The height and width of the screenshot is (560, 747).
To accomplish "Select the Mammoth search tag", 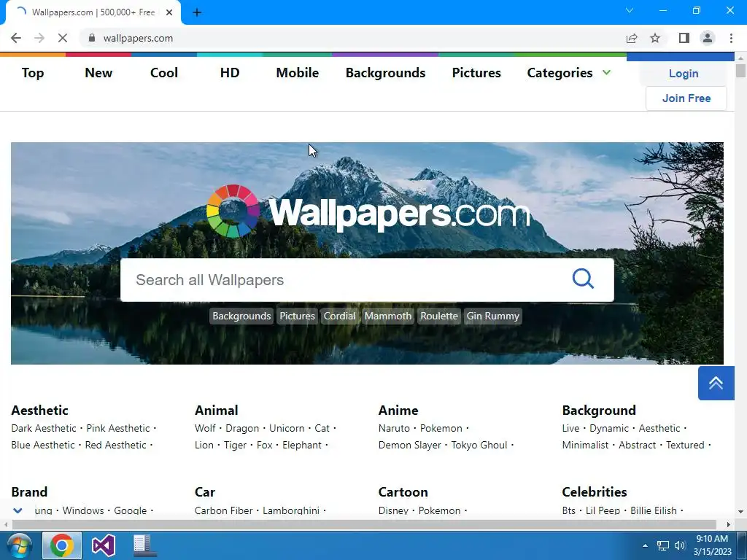I will [388, 316].
